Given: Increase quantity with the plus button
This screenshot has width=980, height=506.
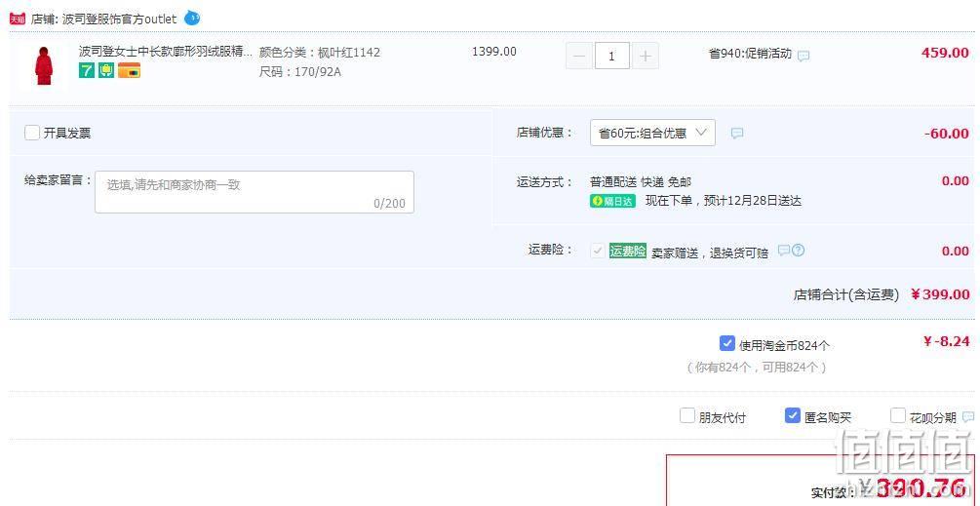Looking at the screenshot, I should pos(646,57).
